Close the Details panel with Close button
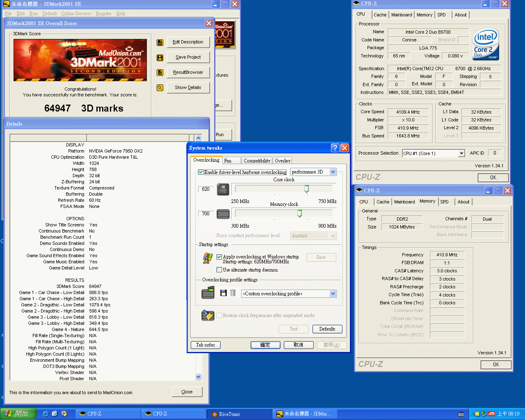Image resolution: width=525 pixels, height=420 pixels. pos(187,392)
